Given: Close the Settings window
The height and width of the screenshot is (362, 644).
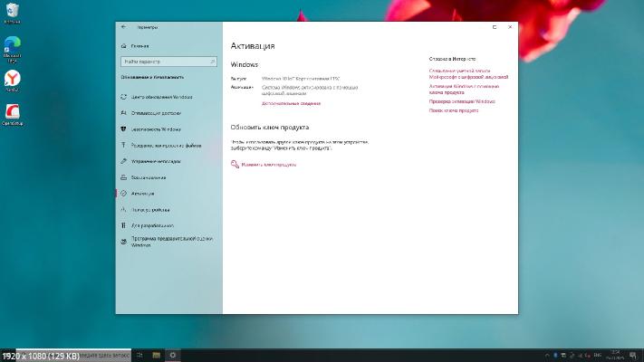Looking at the screenshot, I should pos(510,27).
